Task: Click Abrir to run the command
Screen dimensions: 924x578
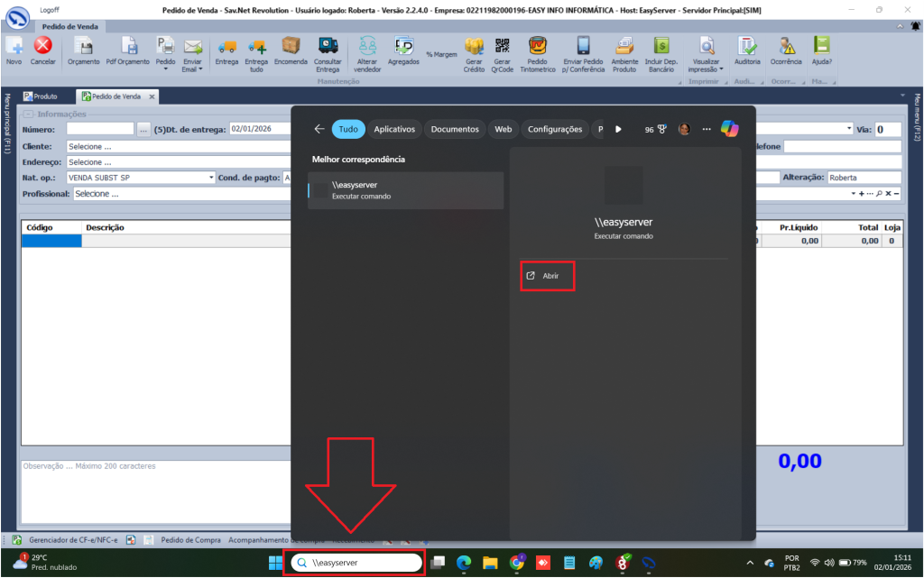Action: pos(549,276)
